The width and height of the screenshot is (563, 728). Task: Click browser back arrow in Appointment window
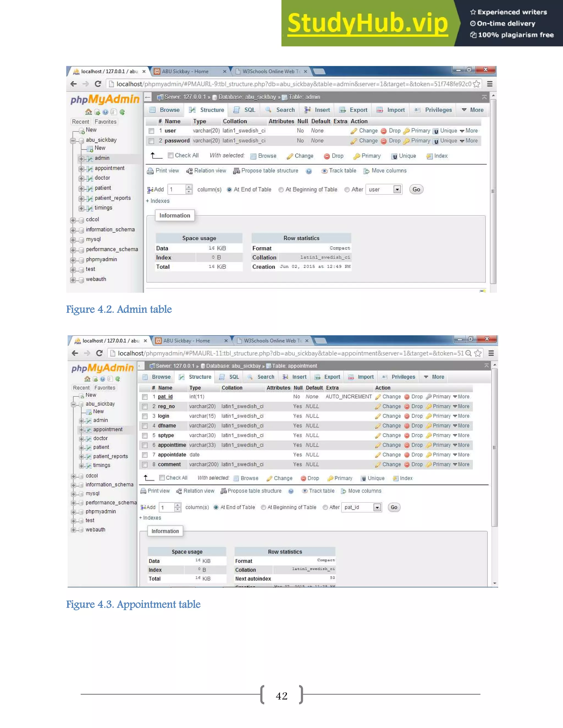(75, 353)
